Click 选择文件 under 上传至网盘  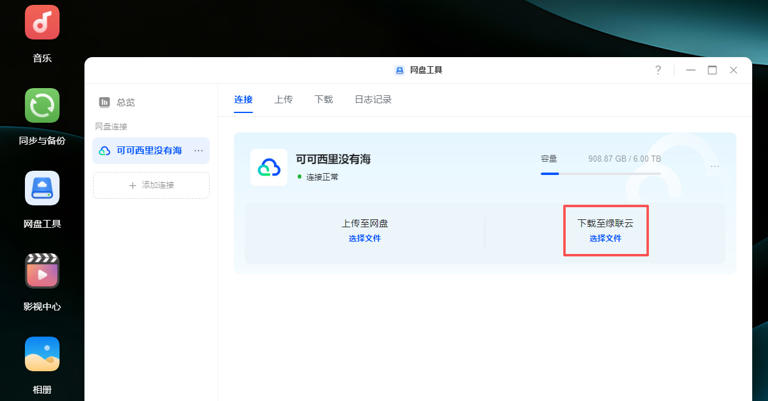(x=364, y=238)
